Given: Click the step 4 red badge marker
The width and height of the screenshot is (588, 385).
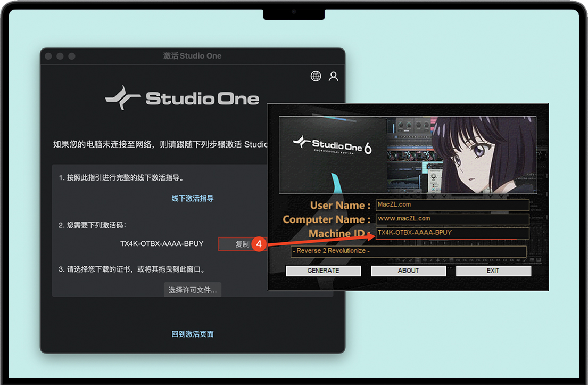Looking at the screenshot, I should pyautogui.click(x=259, y=243).
